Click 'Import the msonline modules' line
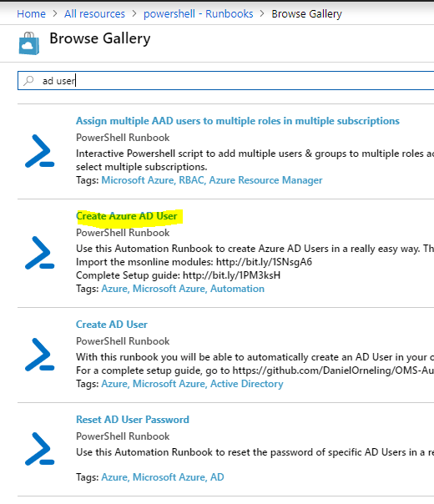The image size is (434, 504). coord(194,262)
